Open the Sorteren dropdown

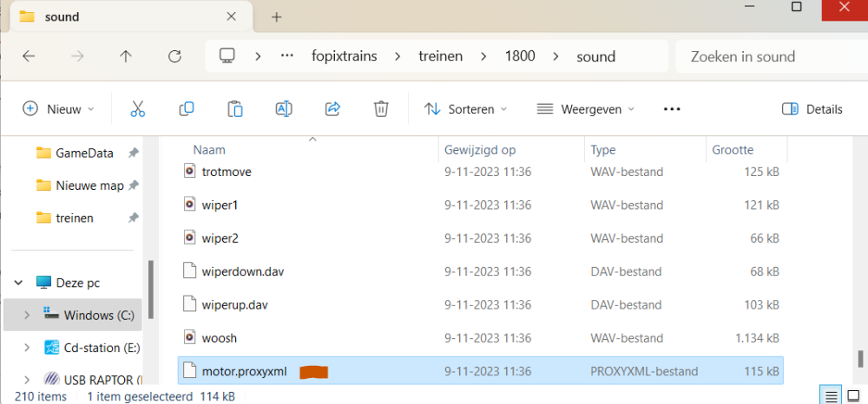466,109
